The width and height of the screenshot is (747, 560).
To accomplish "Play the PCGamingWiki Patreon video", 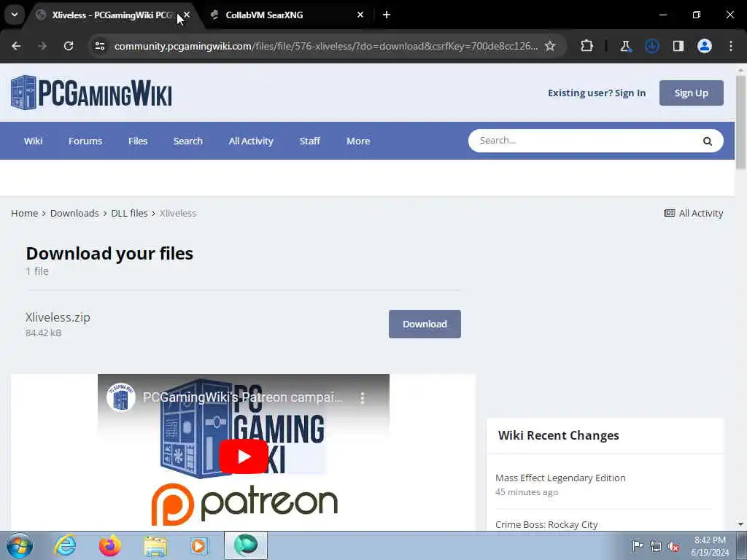I will tap(244, 456).
